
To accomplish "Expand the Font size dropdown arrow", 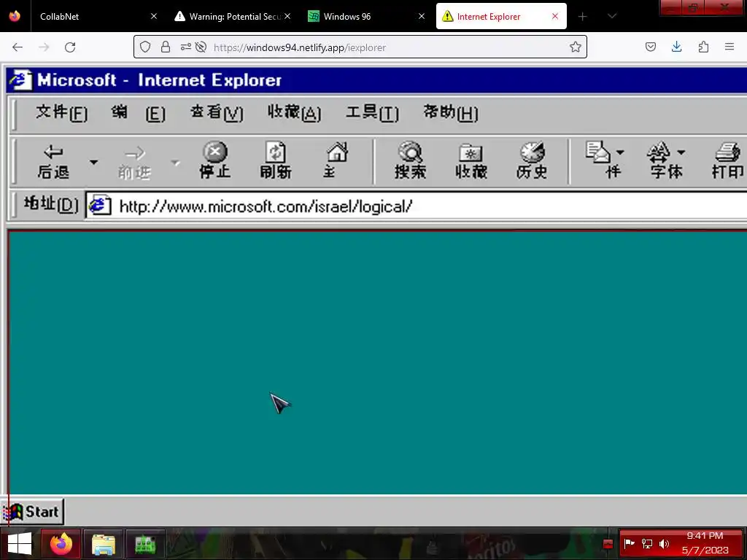I will tap(681, 152).
